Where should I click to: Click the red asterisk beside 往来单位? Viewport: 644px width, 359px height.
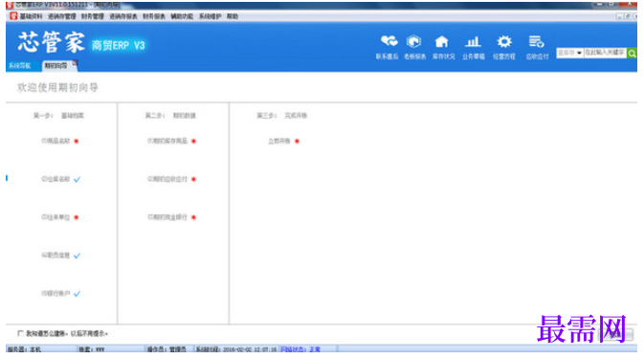coord(76,217)
